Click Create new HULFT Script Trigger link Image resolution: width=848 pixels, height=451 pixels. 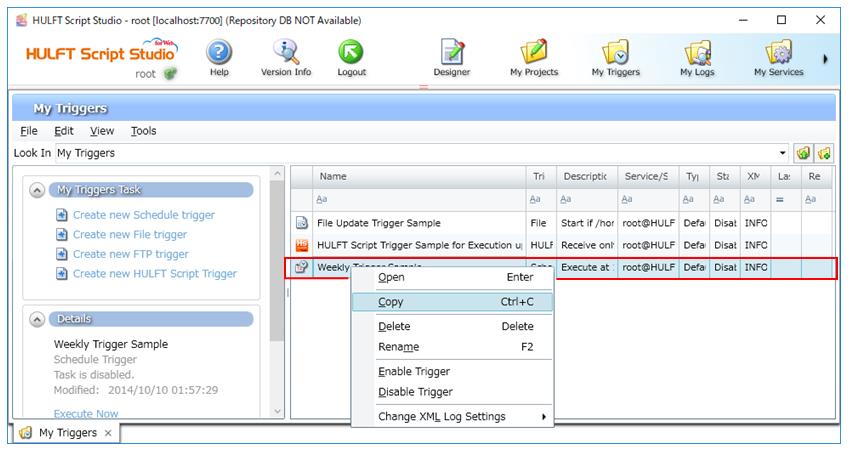coord(154,274)
